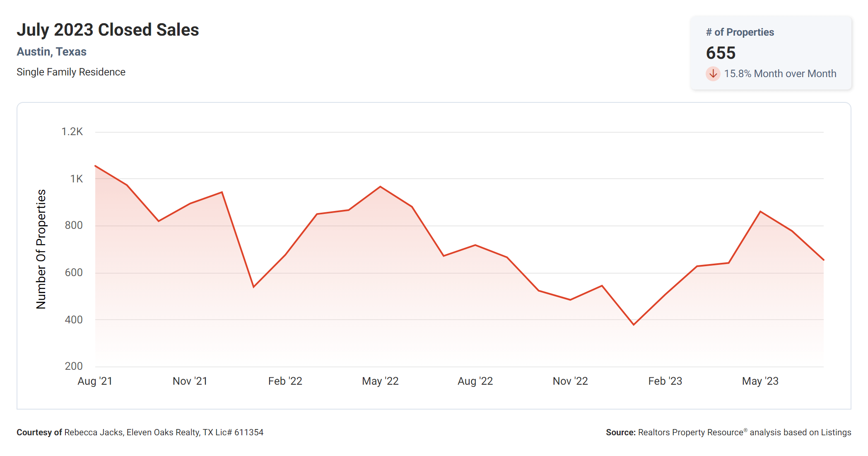
Task: Select the May '23 x-axis label
Action: (760, 381)
